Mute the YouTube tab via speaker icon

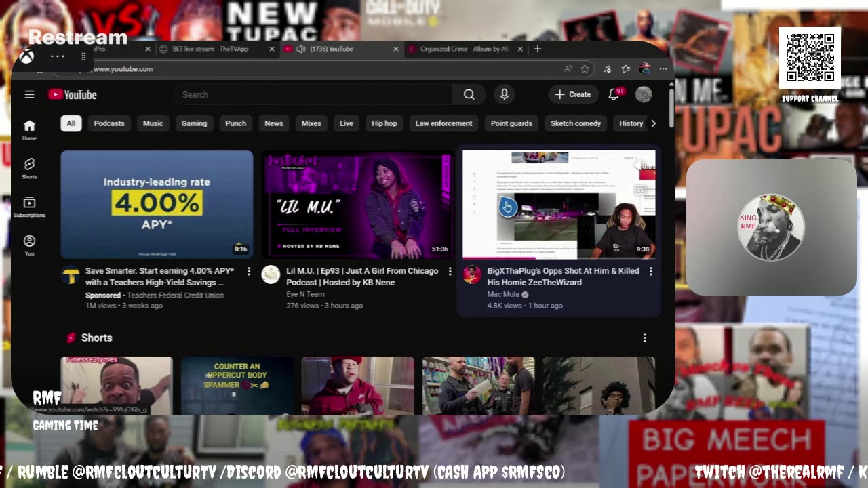tap(300, 49)
